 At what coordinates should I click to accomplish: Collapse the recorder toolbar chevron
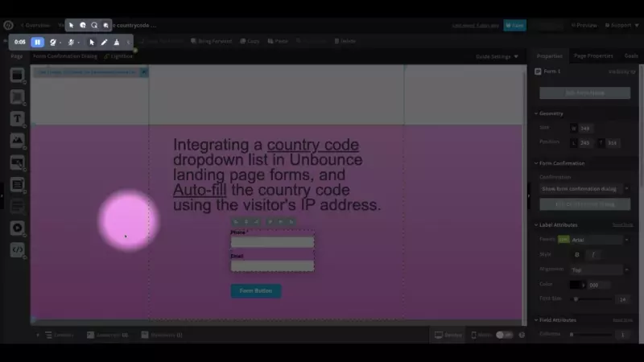coord(128,42)
